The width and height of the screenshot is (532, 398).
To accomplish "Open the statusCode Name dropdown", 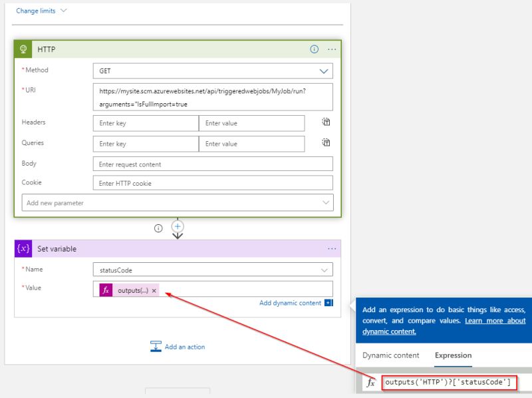I will point(325,270).
